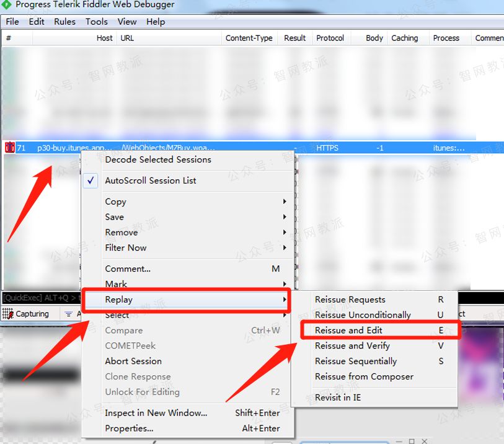504x444 pixels.
Task: Toggle AutoScroll Session List checkmark
Action: (91, 180)
